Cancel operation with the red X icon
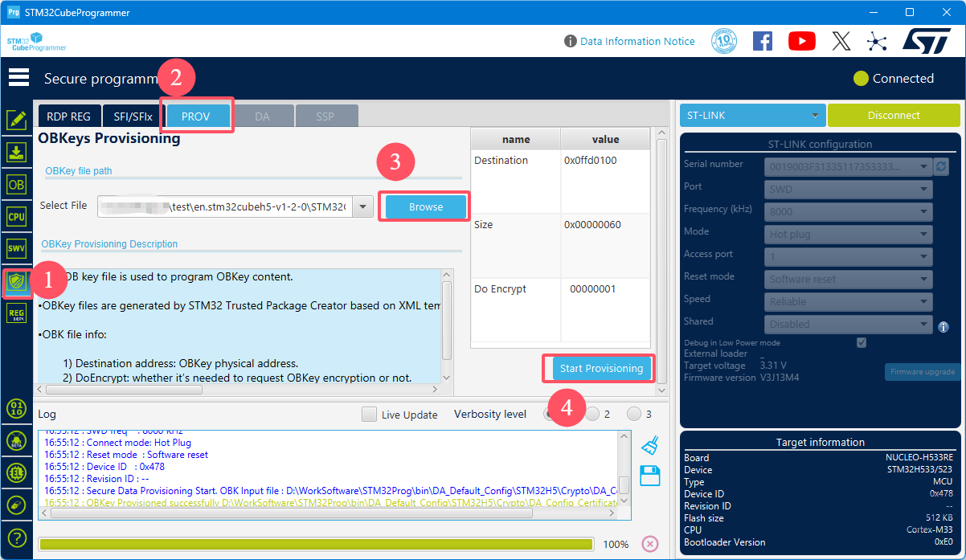The width and height of the screenshot is (966, 560). click(650, 544)
